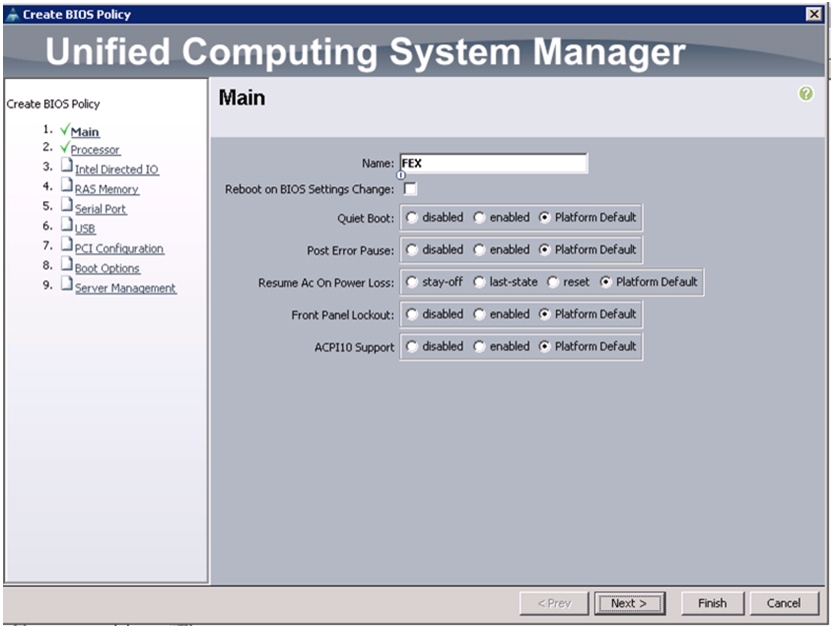Viewport: 835px width, 644px height.
Task: Set Quiet Boot to Platform Default
Action: click(x=544, y=217)
